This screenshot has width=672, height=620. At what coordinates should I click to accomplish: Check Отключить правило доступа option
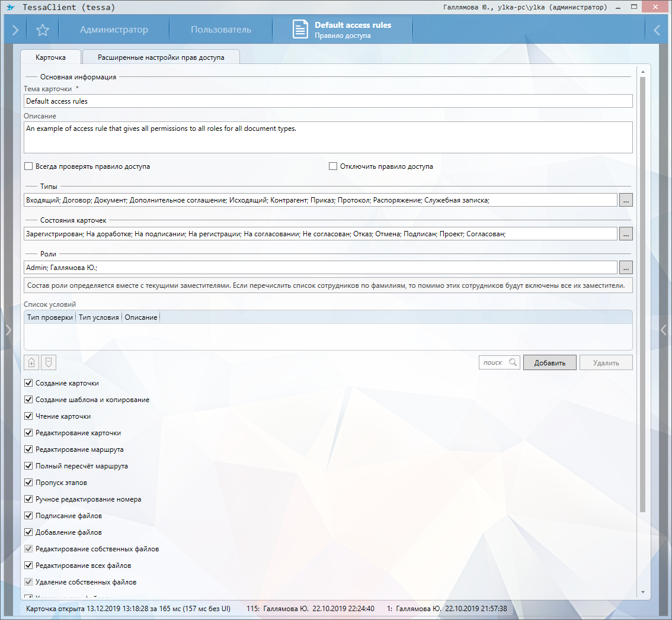point(333,166)
